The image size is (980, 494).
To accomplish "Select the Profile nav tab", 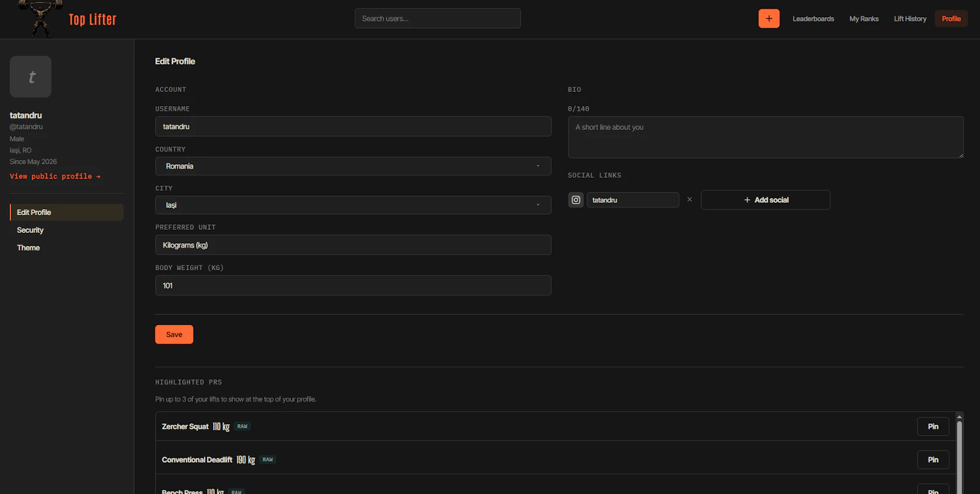I will pos(951,19).
